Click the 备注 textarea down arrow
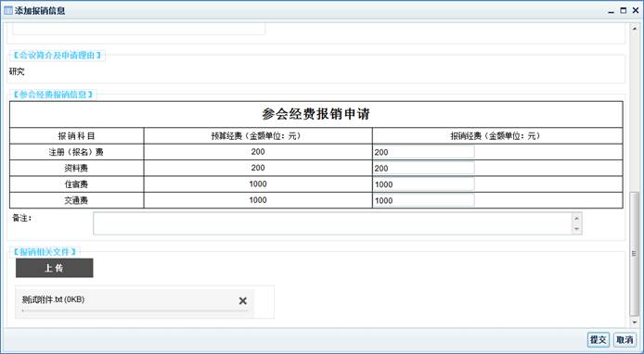The width and height of the screenshot is (644, 354). pyautogui.click(x=576, y=229)
